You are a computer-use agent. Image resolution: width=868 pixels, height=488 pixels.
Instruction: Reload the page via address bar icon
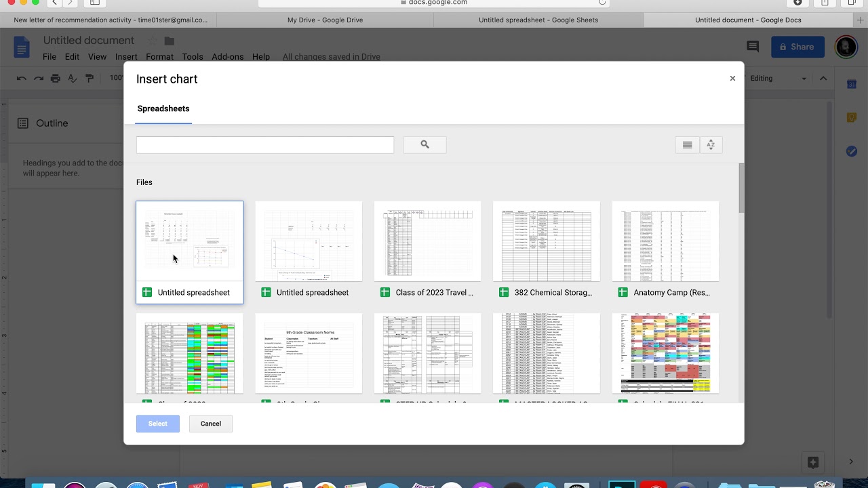click(601, 3)
